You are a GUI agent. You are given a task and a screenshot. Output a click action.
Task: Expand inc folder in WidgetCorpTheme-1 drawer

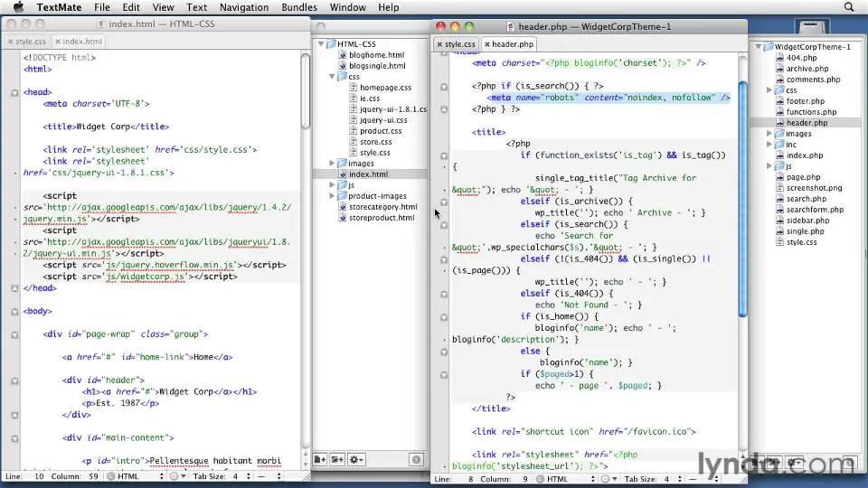point(769,145)
